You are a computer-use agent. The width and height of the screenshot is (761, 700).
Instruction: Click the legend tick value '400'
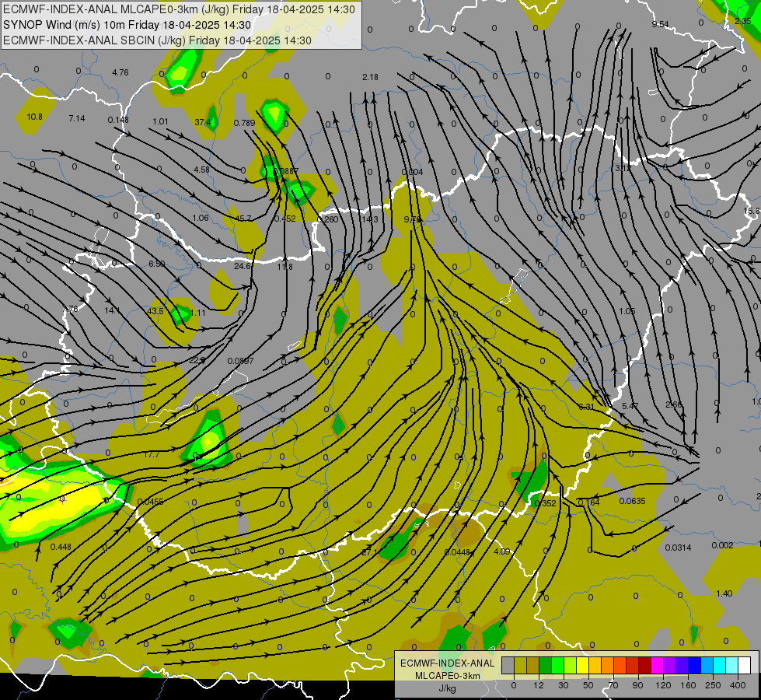738,685
